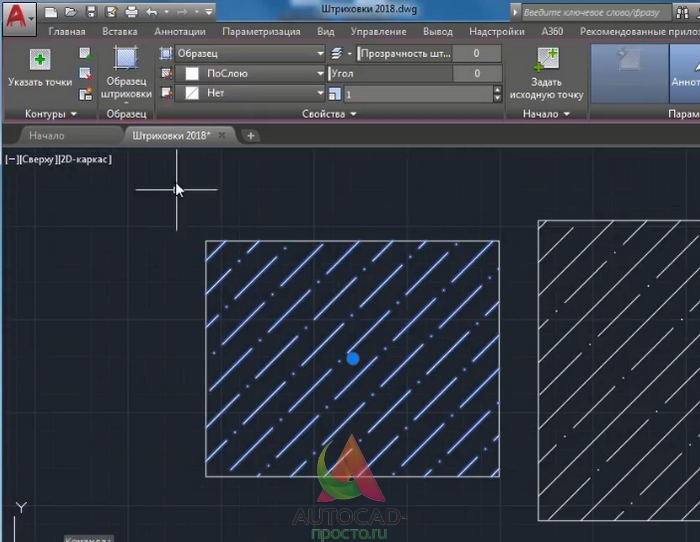The image size is (700, 542).
Task: Click the Open file folder icon
Action: [x=71, y=12]
